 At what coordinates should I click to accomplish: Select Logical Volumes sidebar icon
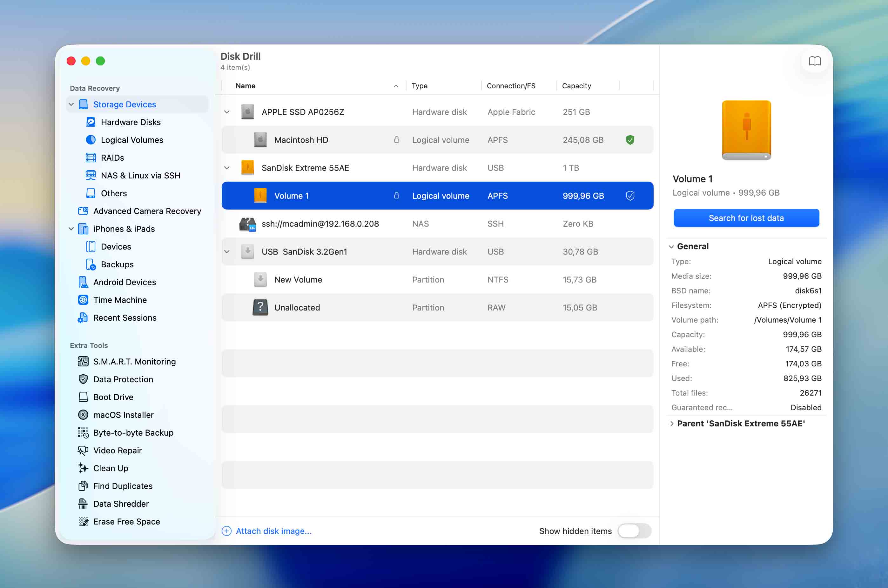click(x=91, y=140)
